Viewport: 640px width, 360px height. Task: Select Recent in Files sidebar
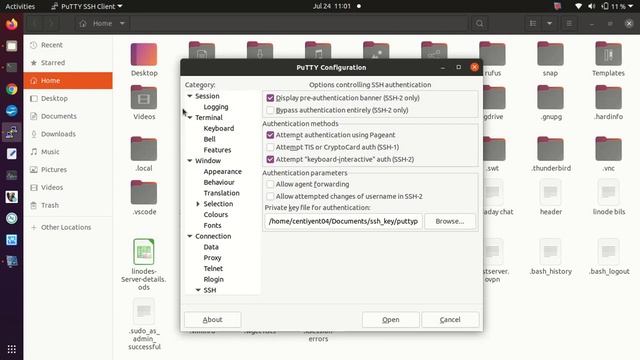click(68, 45)
